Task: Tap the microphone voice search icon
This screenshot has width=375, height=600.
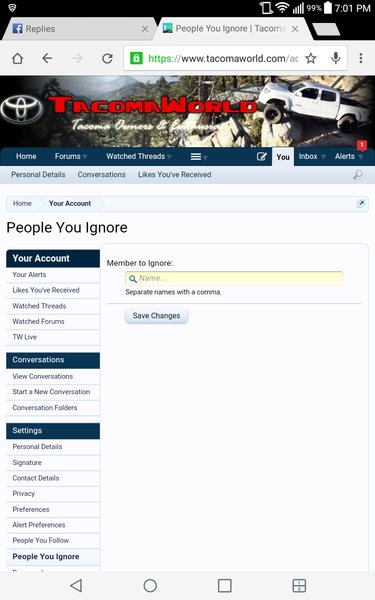Action: coord(336,58)
